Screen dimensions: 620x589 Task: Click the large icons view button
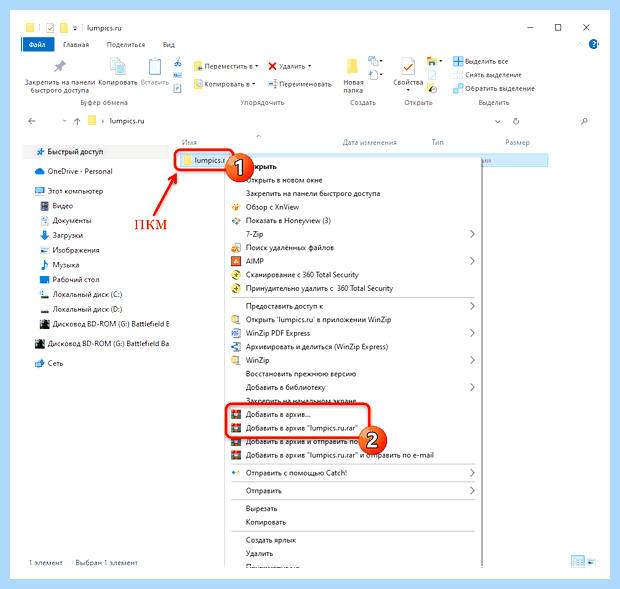coord(592,562)
